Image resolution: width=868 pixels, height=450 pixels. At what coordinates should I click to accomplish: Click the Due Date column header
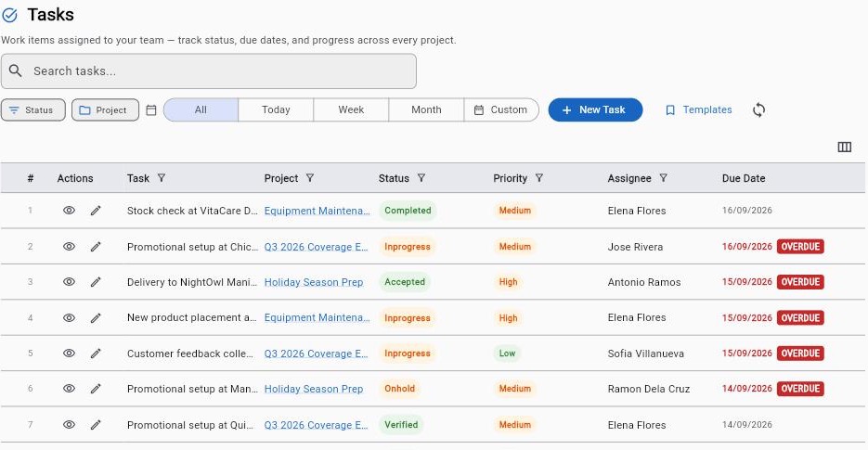click(x=744, y=178)
